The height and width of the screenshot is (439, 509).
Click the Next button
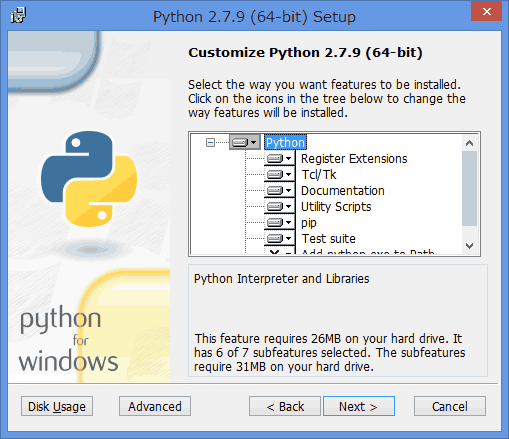point(359,406)
